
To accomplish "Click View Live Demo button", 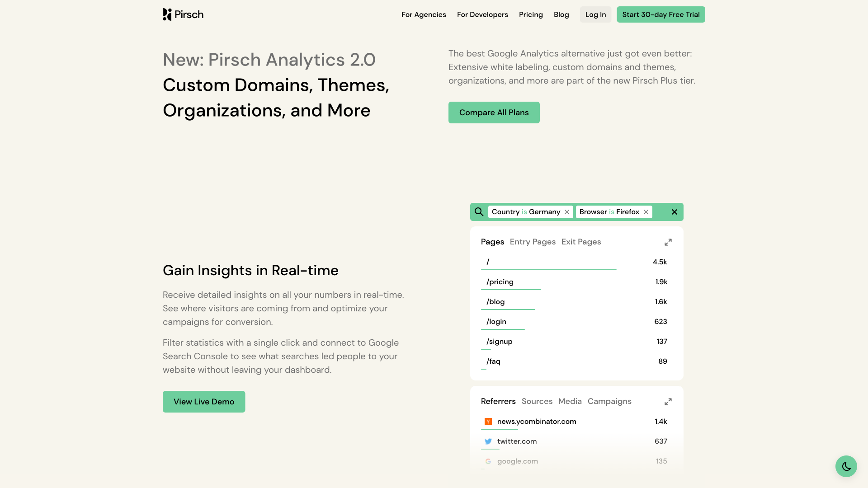I will [204, 402].
